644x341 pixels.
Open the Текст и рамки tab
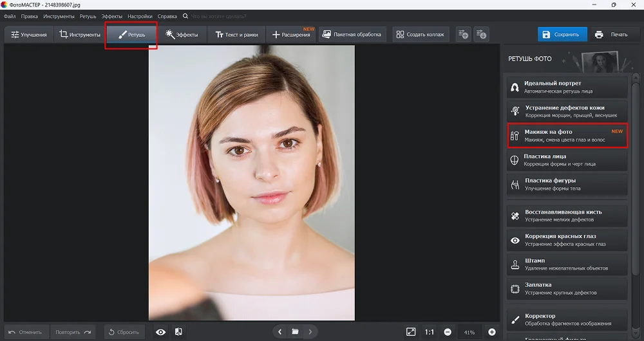click(x=236, y=35)
